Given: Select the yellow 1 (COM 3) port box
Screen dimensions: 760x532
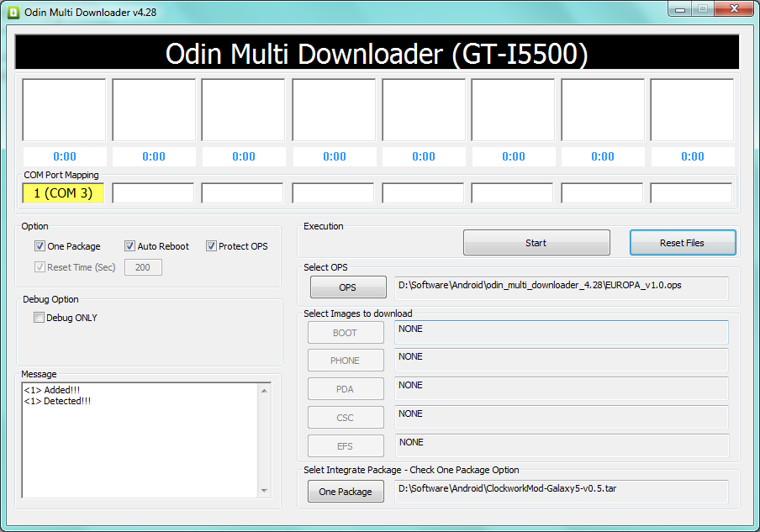Looking at the screenshot, I should click(63, 193).
